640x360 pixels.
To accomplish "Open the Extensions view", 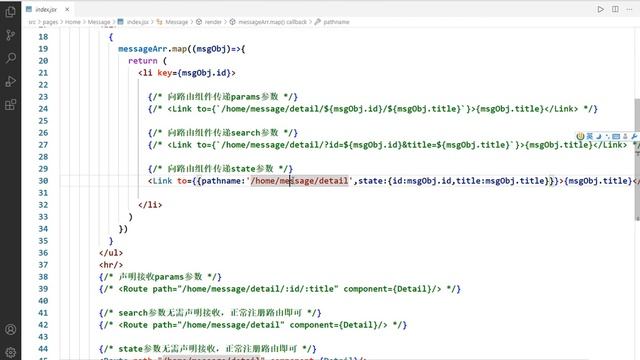I will point(11,104).
